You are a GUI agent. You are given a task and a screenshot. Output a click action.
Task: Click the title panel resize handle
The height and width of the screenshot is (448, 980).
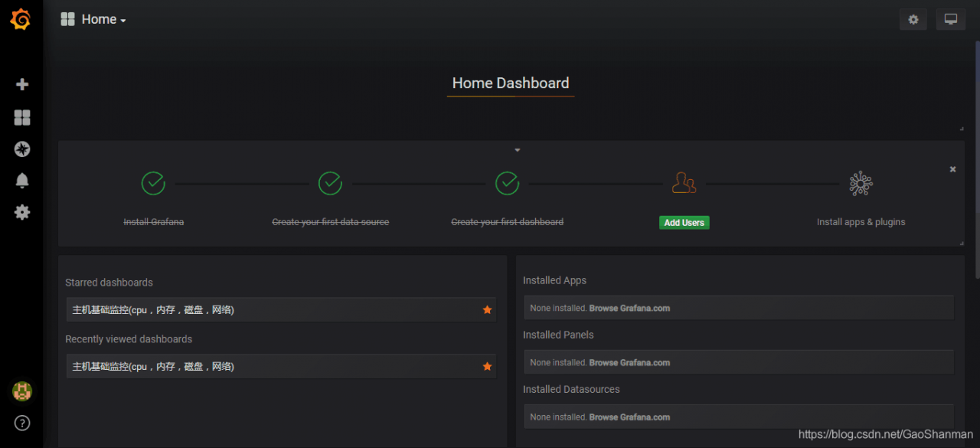point(962,129)
